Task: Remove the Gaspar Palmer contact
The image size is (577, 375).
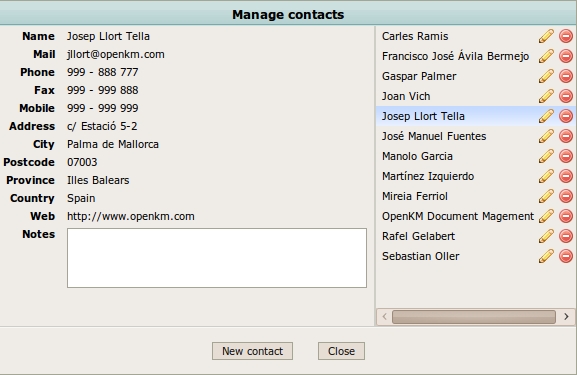Action: pyautogui.click(x=566, y=76)
